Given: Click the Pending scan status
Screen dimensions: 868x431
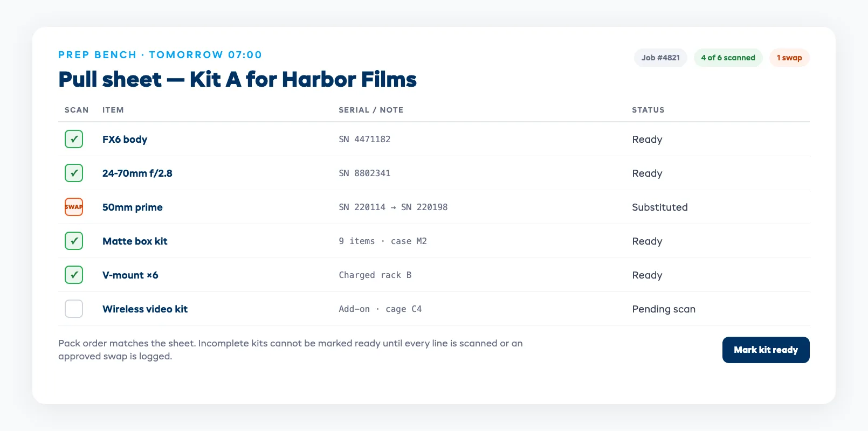Looking at the screenshot, I should click(x=664, y=309).
